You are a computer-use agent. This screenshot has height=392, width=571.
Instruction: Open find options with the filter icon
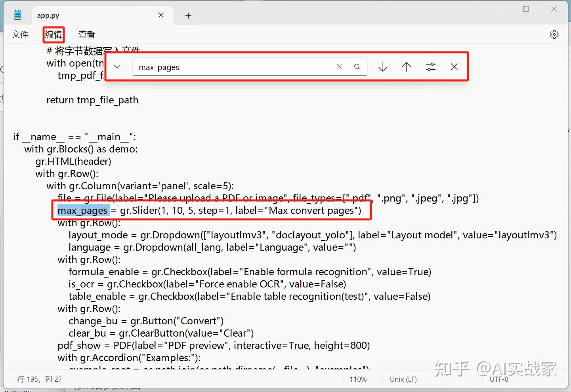coord(430,67)
